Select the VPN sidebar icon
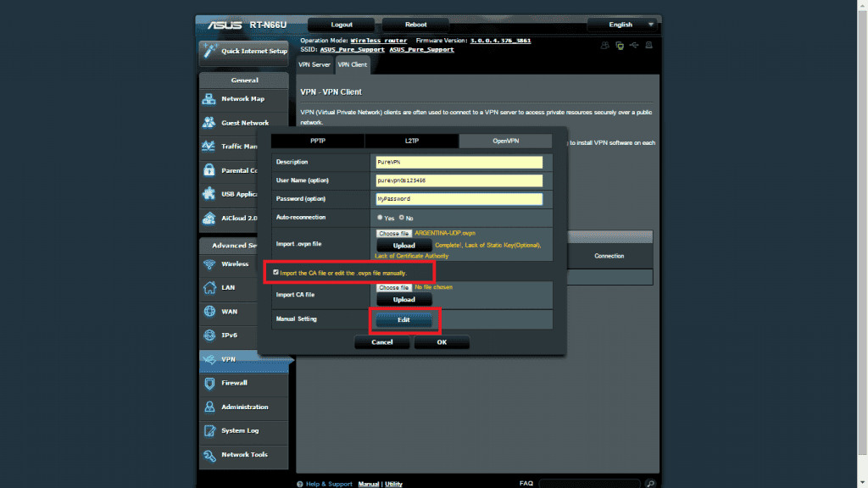The image size is (868, 488). [209, 359]
